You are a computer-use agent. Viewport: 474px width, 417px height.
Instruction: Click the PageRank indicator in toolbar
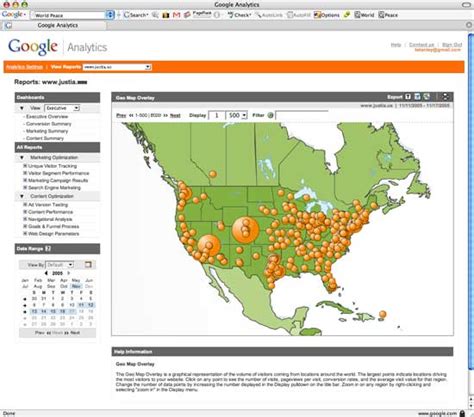pyautogui.click(x=202, y=14)
